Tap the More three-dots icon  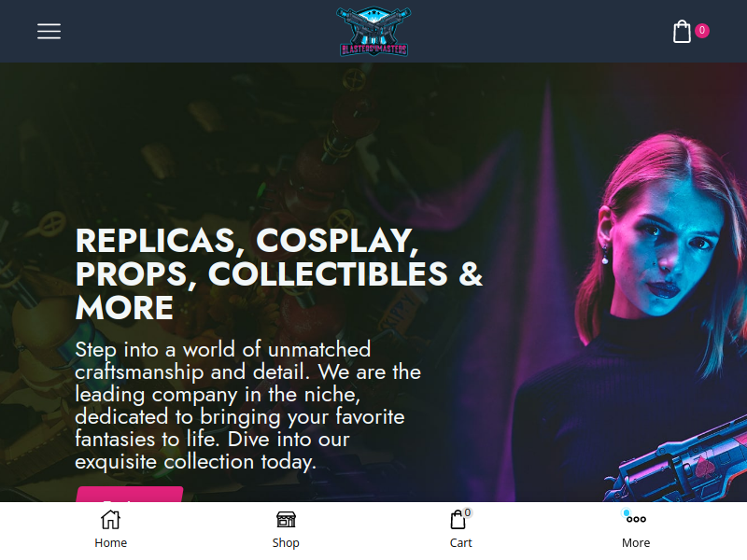(637, 520)
